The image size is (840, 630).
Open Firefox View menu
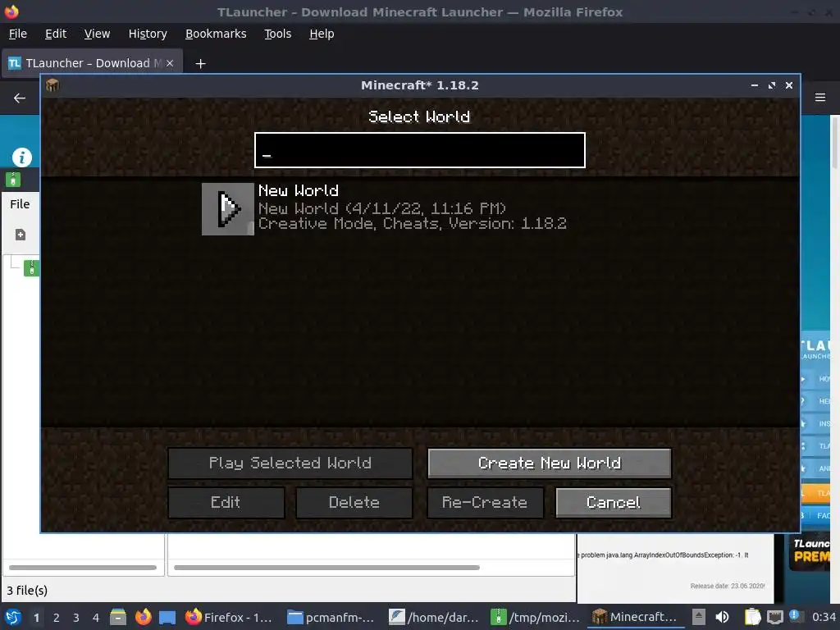97,34
